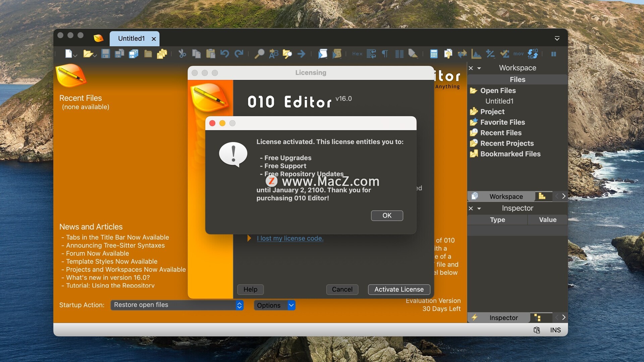Open the Histogram tool
The height and width of the screenshot is (362, 644).
tap(476, 54)
